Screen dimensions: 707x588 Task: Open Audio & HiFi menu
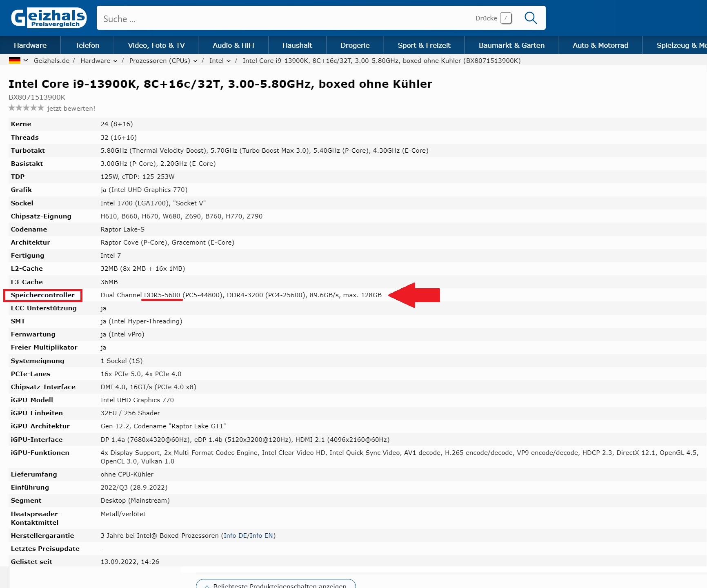click(233, 45)
